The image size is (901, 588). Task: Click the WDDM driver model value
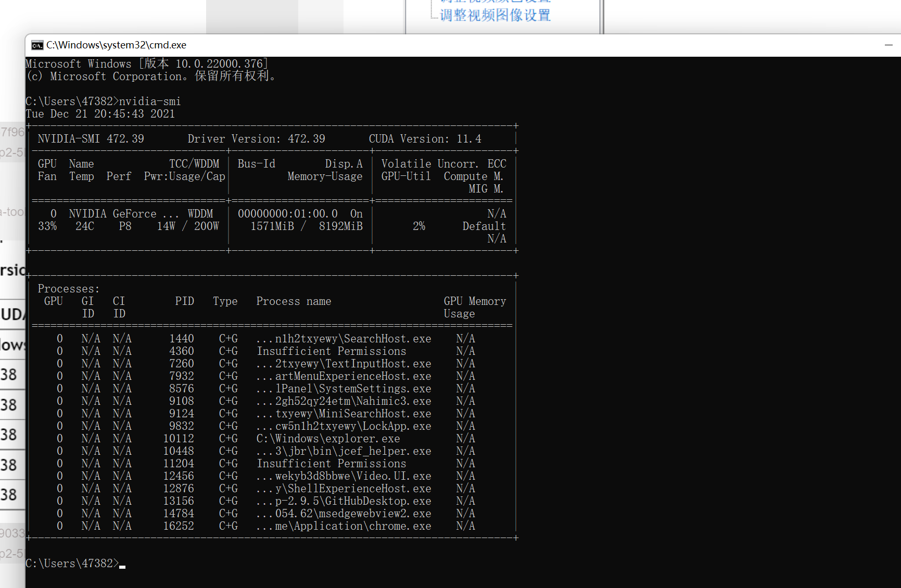click(200, 214)
